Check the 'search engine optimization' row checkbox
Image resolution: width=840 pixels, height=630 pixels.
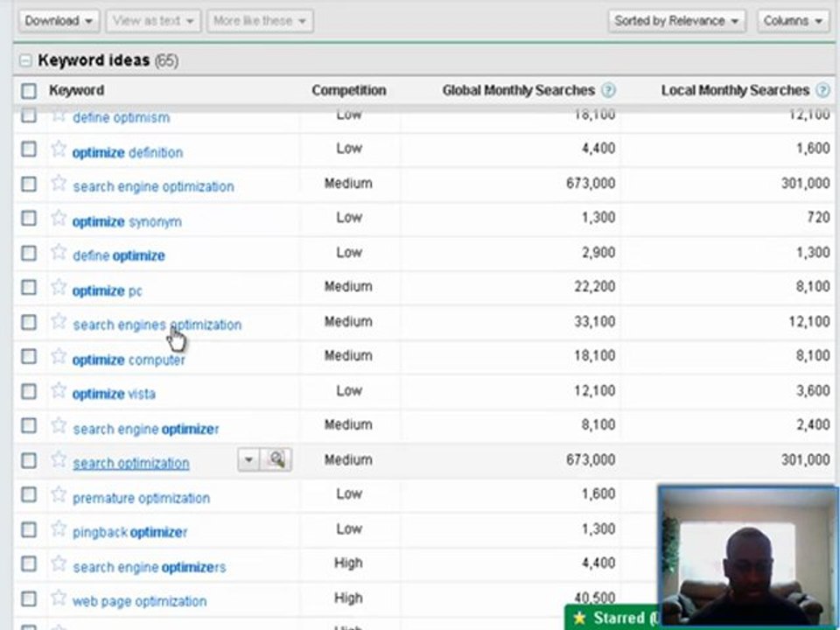pos(29,185)
